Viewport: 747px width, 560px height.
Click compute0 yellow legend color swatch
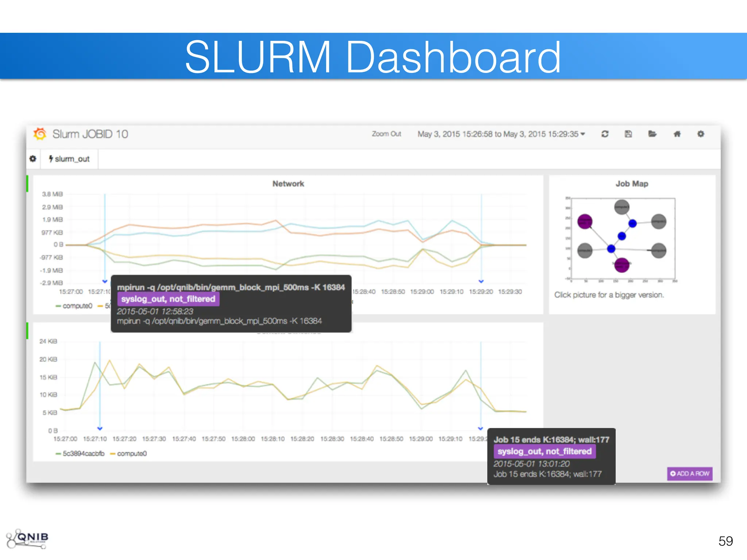point(113,454)
